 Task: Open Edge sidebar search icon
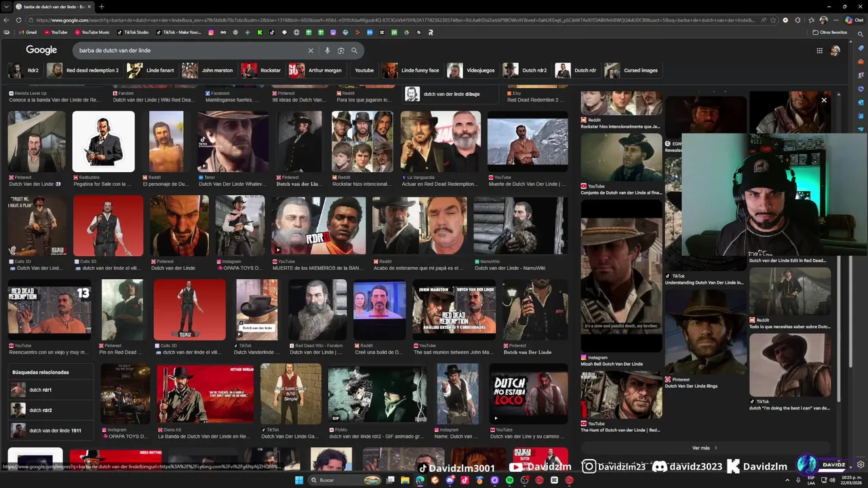[x=861, y=34]
